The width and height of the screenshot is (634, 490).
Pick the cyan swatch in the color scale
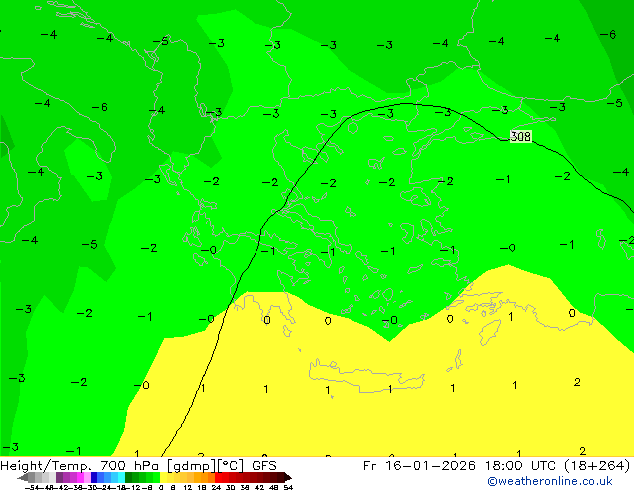click(121, 477)
